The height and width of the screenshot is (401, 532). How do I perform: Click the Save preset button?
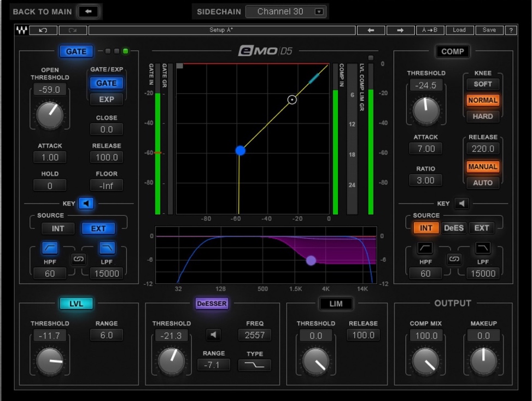point(489,30)
